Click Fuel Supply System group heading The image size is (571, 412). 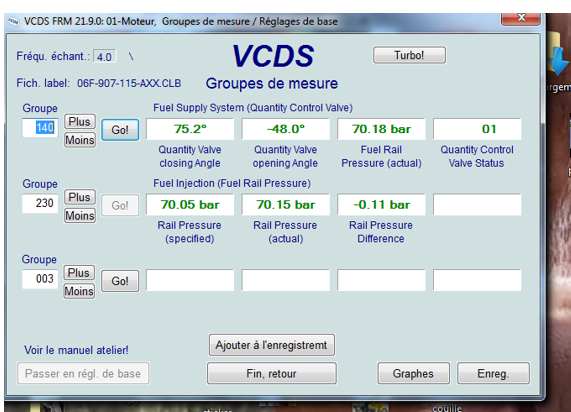tap(253, 108)
